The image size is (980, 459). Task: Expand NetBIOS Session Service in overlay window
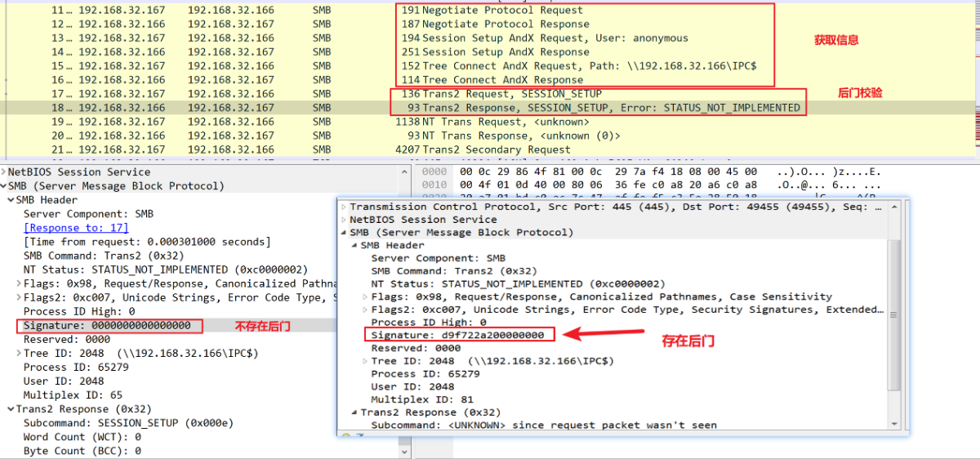(x=344, y=220)
